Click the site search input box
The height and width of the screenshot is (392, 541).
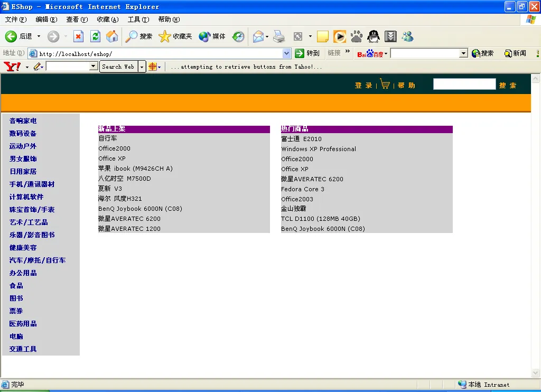[464, 84]
